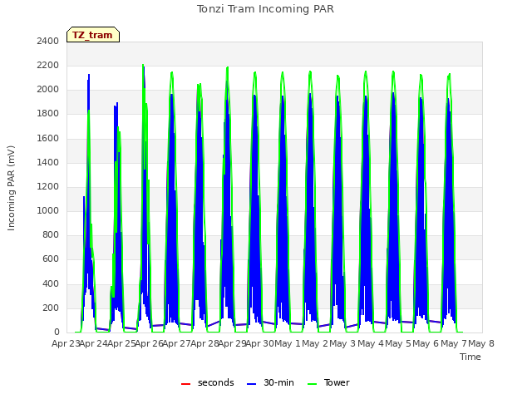The width and height of the screenshot is (532, 399).
Task: Click the red seconds legend swatch
Action: (185, 384)
